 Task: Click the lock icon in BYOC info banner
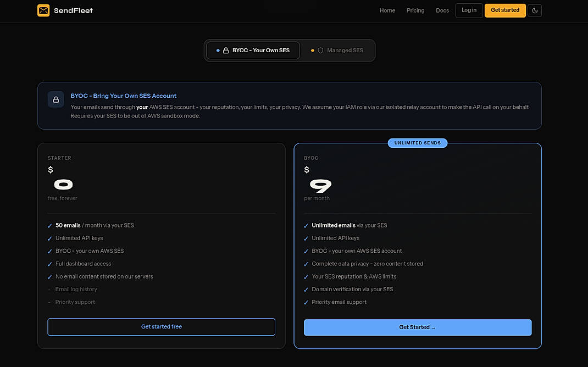click(56, 99)
